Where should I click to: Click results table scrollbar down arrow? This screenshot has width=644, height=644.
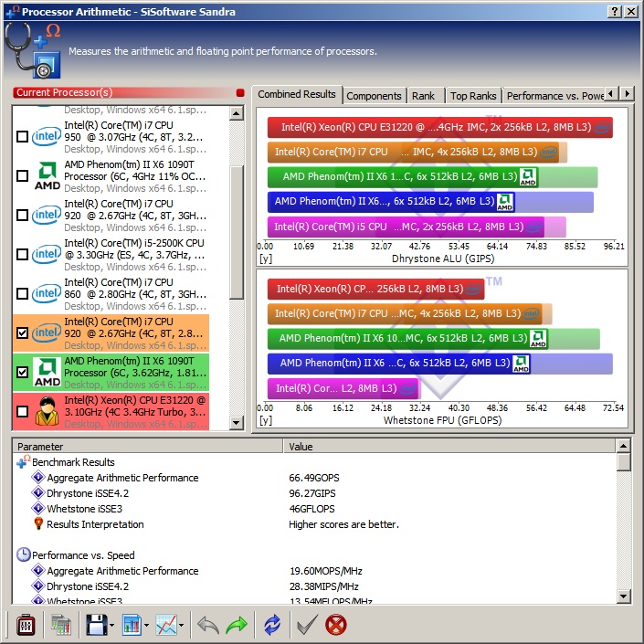point(624,596)
